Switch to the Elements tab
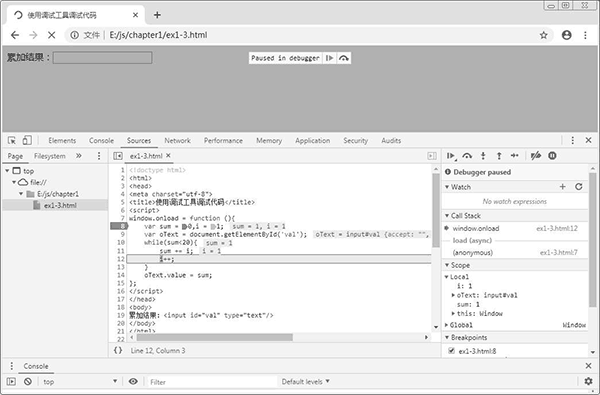Viewport: 600px width, 395px height. [x=62, y=140]
